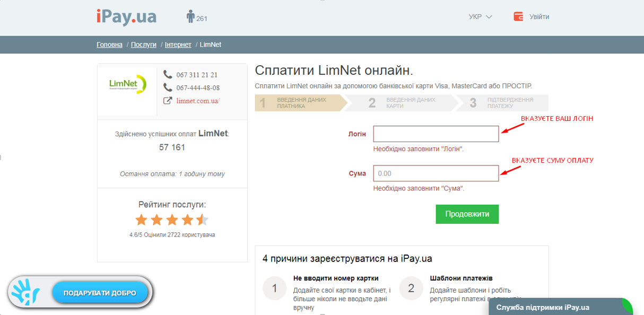
Task: Click the green Продовжити button
Action: (x=467, y=214)
